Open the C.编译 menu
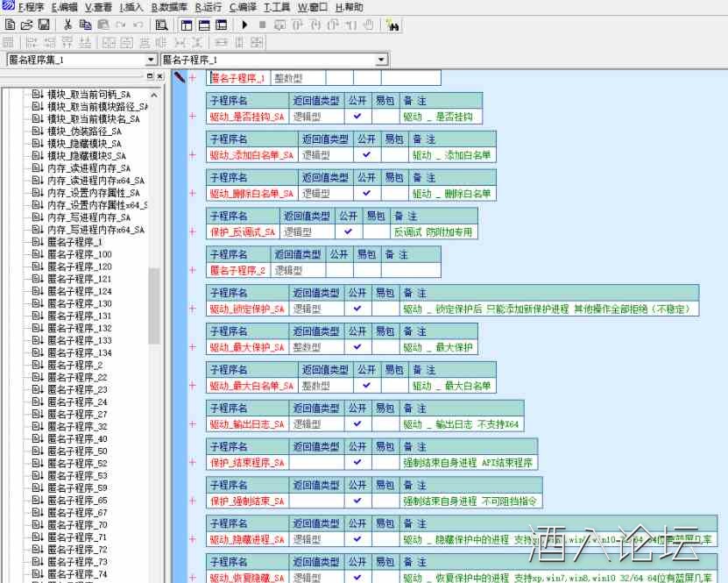 pyautogui.click(x=244, y=7)
